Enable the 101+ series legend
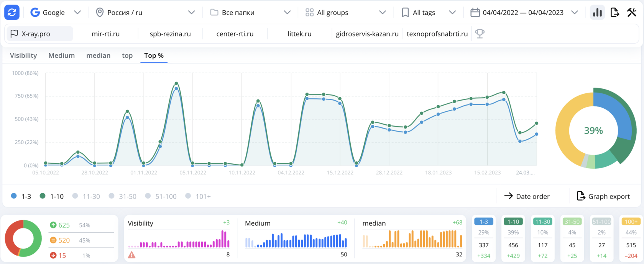The height and width of the screenshot is (264, 644). click(x=198, y=196)
